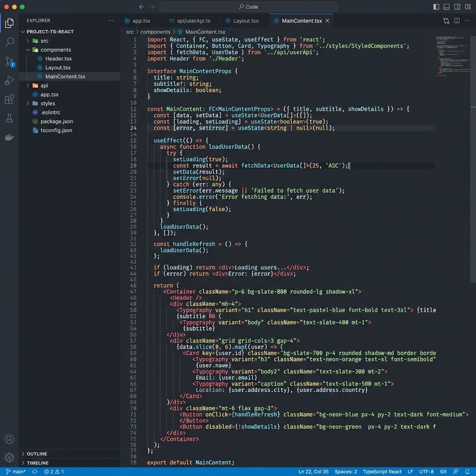Image resolution: width=476 pixels, height=476 pixels.
Task: Click the src breadcrumb segment
Action: tap(130, 32)
